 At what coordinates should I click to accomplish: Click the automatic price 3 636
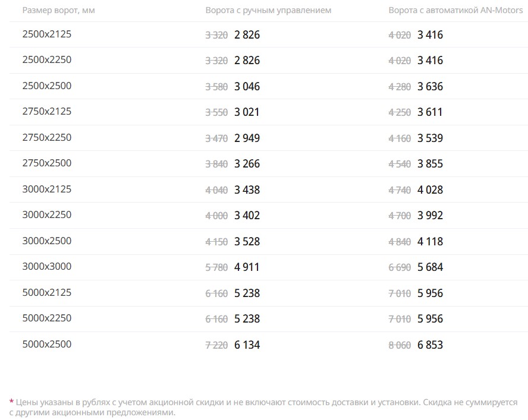pos(430,87)
